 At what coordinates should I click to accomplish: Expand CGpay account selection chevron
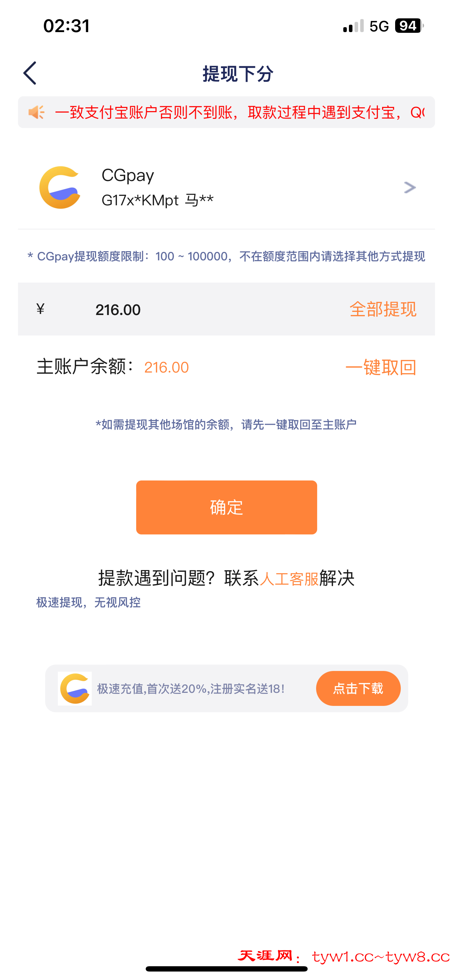[410, 188]
